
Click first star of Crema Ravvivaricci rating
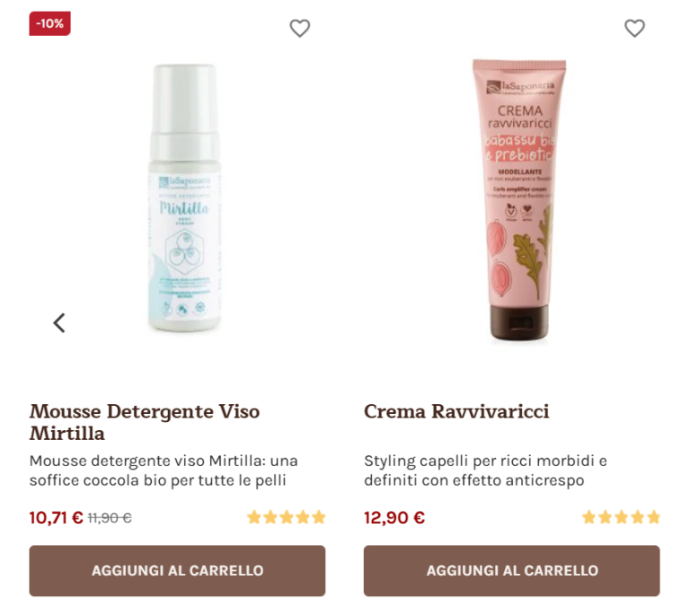pyautogui.click(x=588, y=517)
